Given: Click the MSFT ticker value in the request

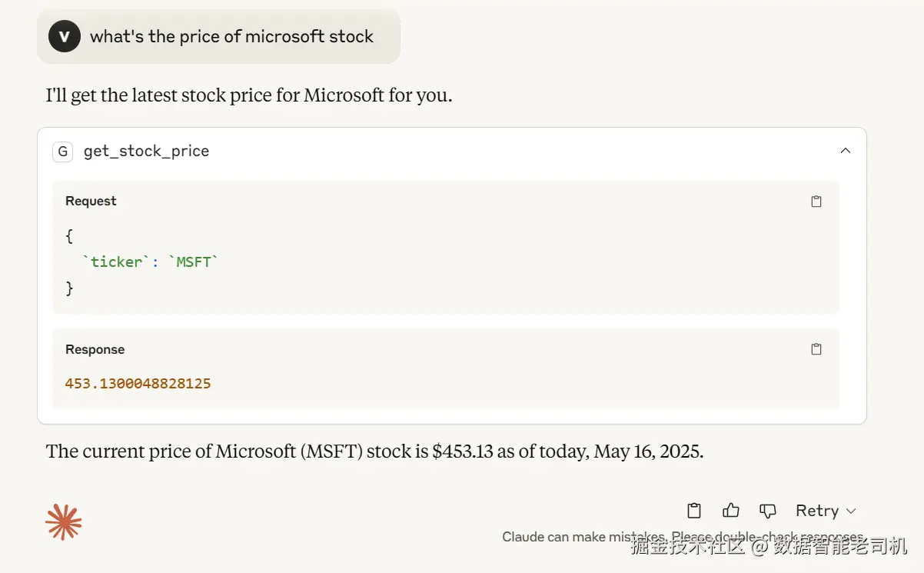Looking at the screenshot, I should (193, 262).
